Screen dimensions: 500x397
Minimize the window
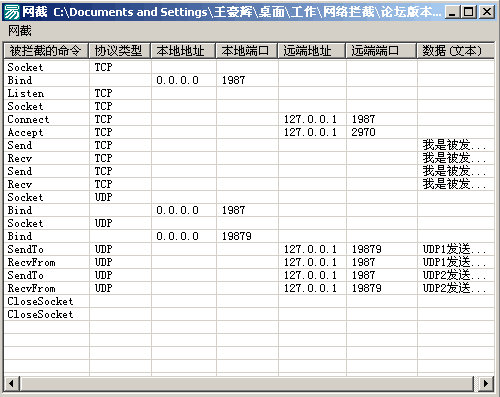click(453, 12)
